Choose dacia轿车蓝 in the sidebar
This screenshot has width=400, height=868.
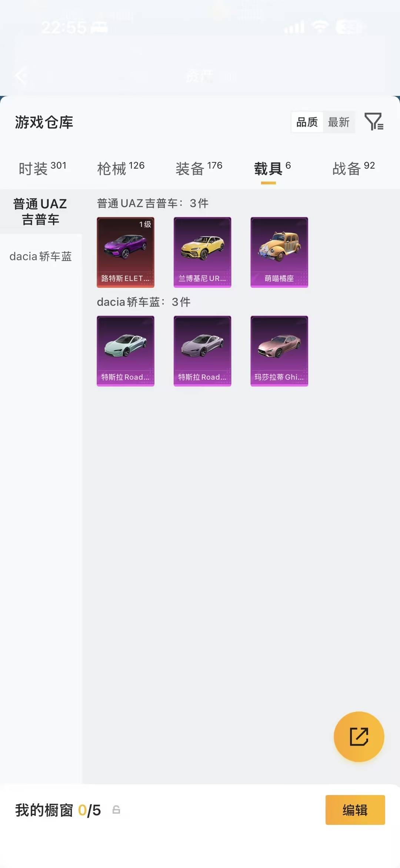[41, 256]
